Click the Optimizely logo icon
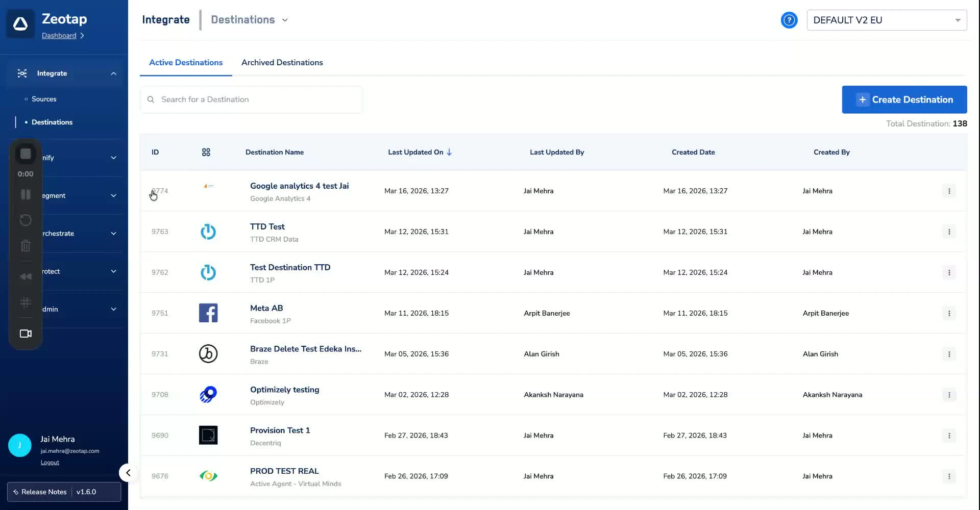The height and width of the screenshot is (510, 980). click(x=208, y=394)
